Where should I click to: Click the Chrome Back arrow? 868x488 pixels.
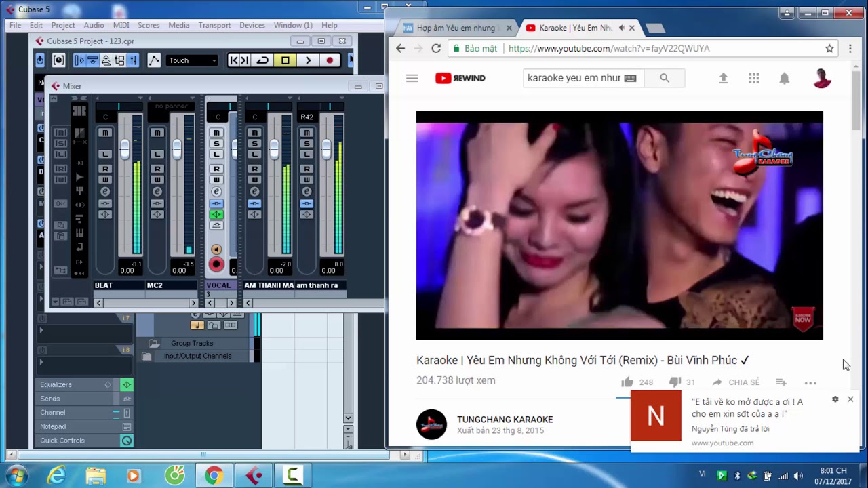400,48
